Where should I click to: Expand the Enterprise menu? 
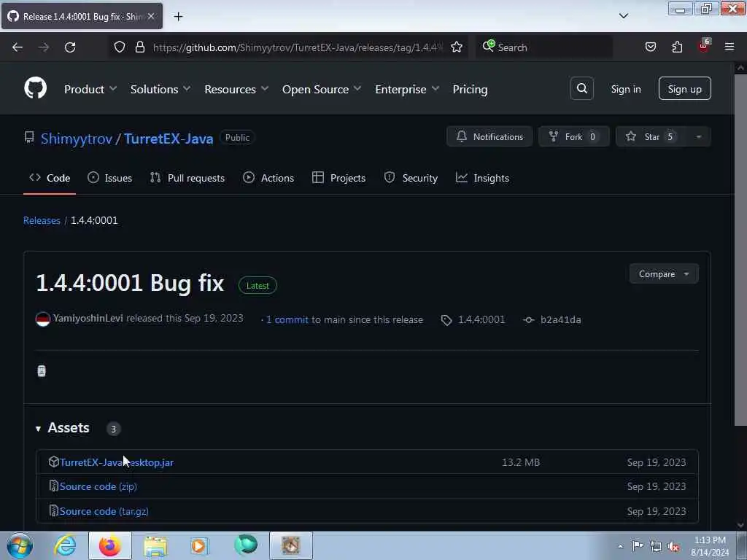407,89
